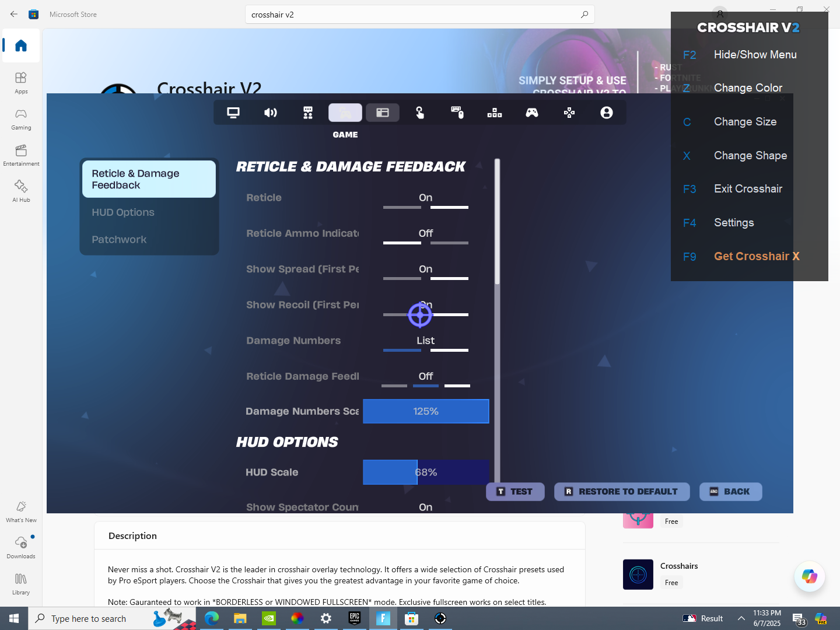Open the Crosshair V2 taskbar icon
This screenshot has width=840, height=630.
pyautogui.click(x=440, y=618)
